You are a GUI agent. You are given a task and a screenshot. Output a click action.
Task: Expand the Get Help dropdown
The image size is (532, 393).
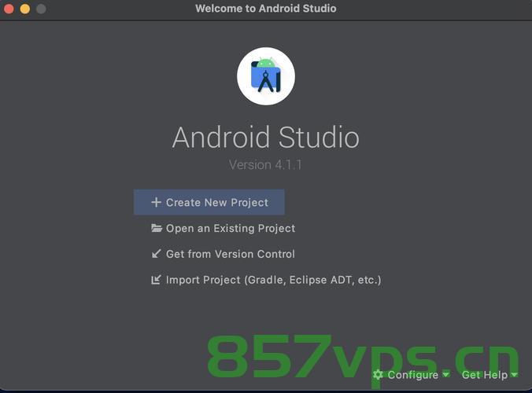(x=490, y=375)
